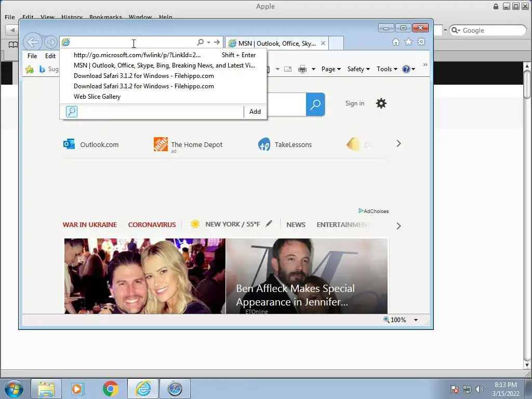Click Safari back triangle button

tap(12, 30)
